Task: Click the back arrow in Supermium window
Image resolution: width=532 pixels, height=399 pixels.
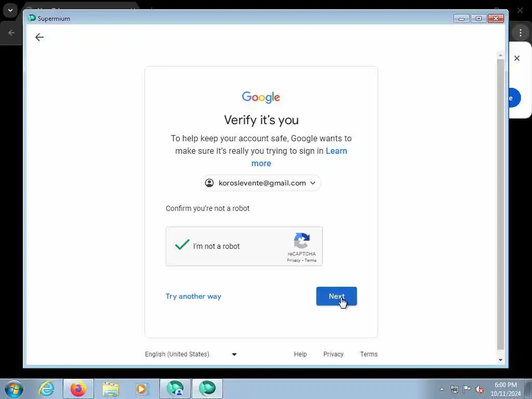Action: tap(39, 37)
